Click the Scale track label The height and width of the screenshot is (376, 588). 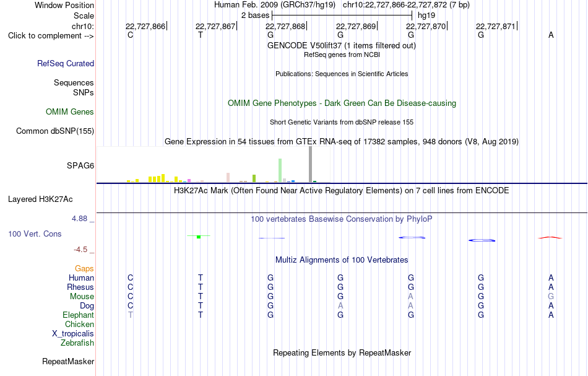click(x=84, y=15)
